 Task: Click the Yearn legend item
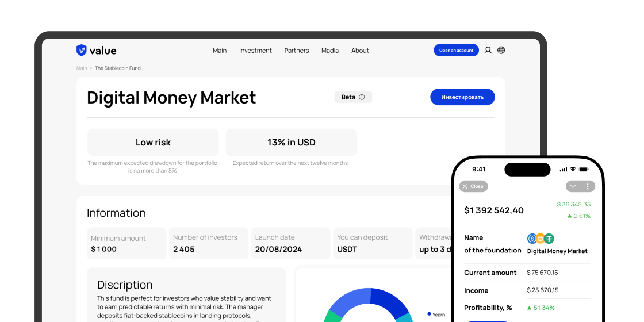point(436,315)
